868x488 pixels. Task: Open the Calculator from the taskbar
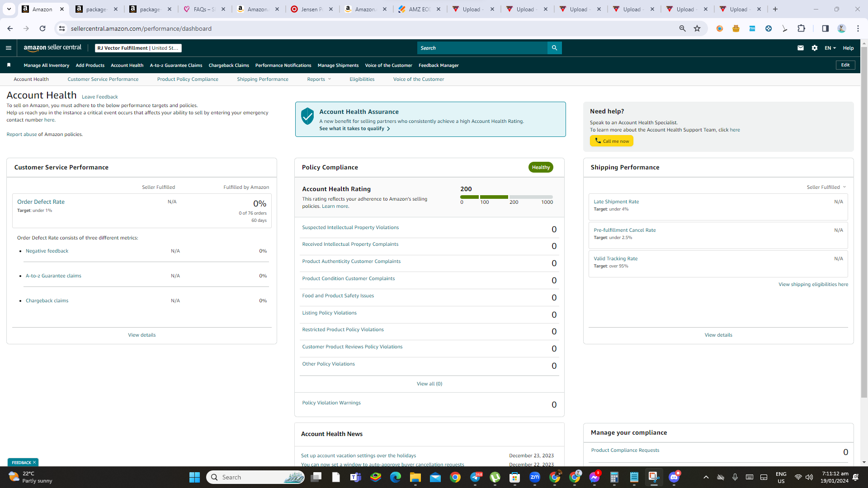614,477
